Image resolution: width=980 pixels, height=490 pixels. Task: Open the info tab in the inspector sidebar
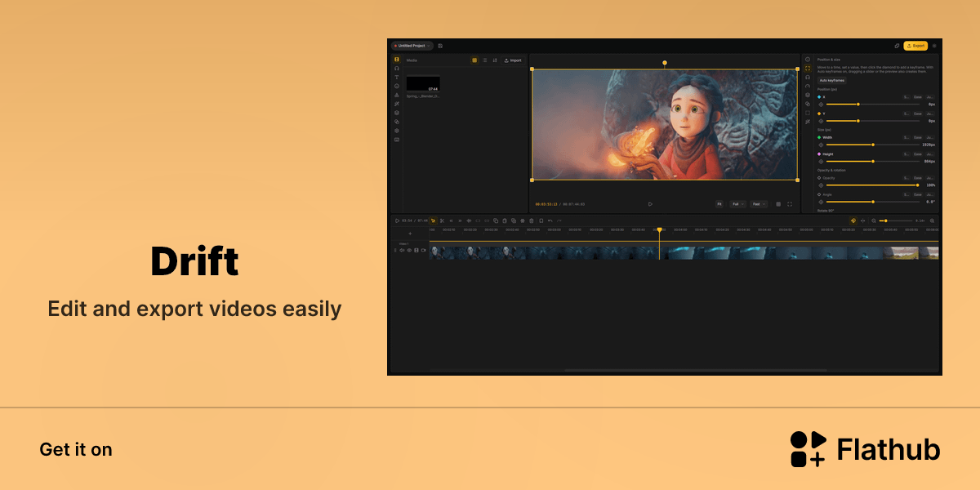point(808,59)
